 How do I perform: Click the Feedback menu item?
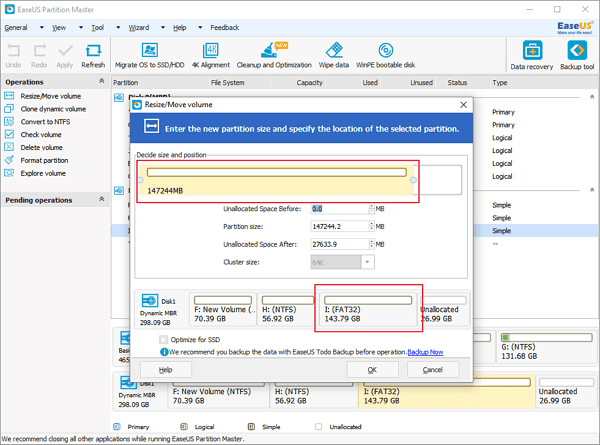(x=225, y=28)
